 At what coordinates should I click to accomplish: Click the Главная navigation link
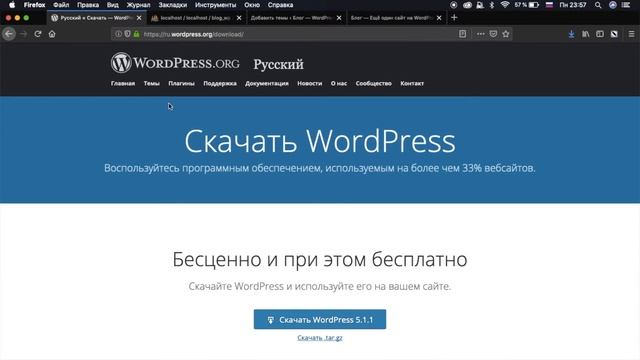click(123, 83)
